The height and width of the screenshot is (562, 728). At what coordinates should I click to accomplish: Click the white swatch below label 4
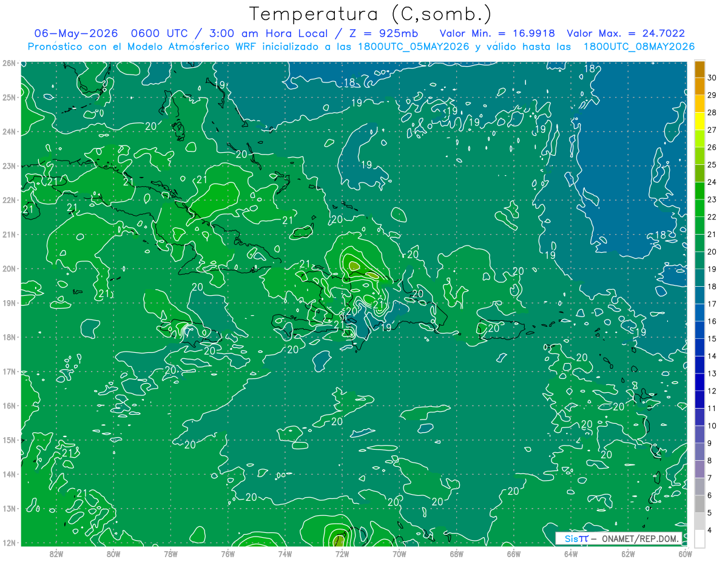coord(699,539)
